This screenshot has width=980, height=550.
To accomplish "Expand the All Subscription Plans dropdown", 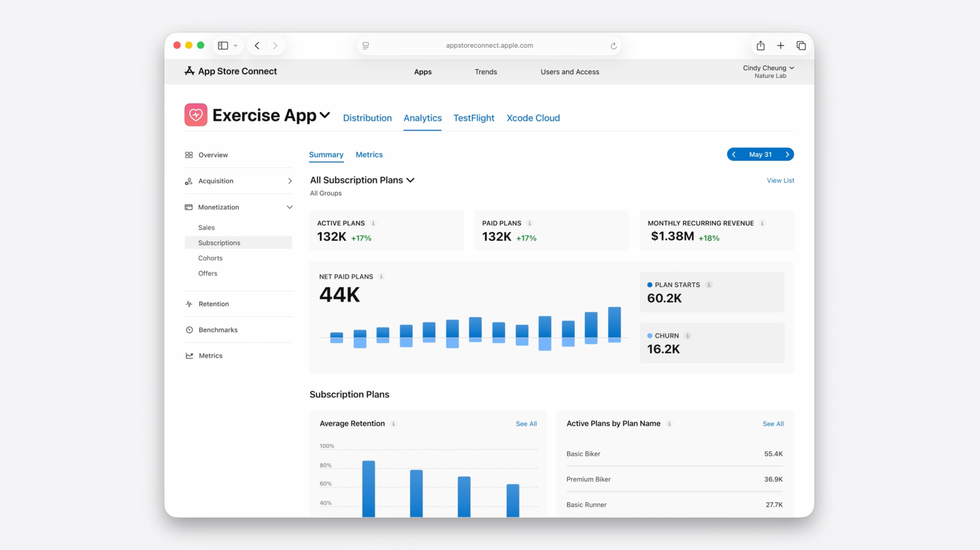I will (411, 180).
